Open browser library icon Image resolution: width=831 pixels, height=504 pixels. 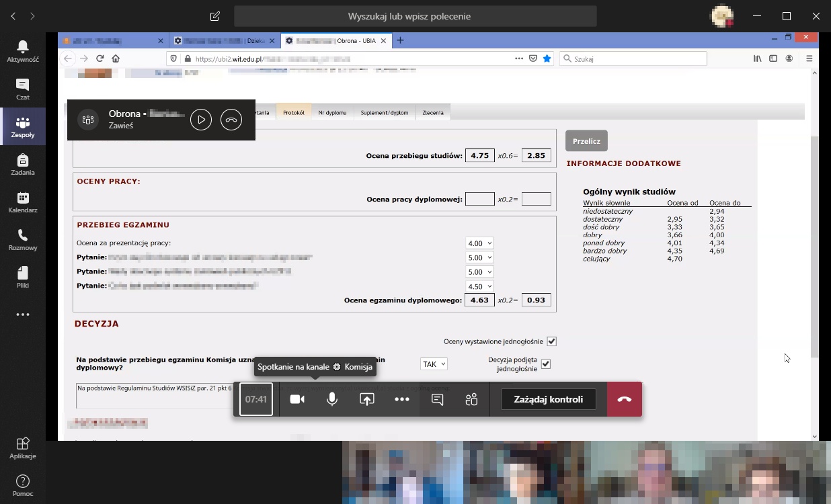(x=758, y=58)
